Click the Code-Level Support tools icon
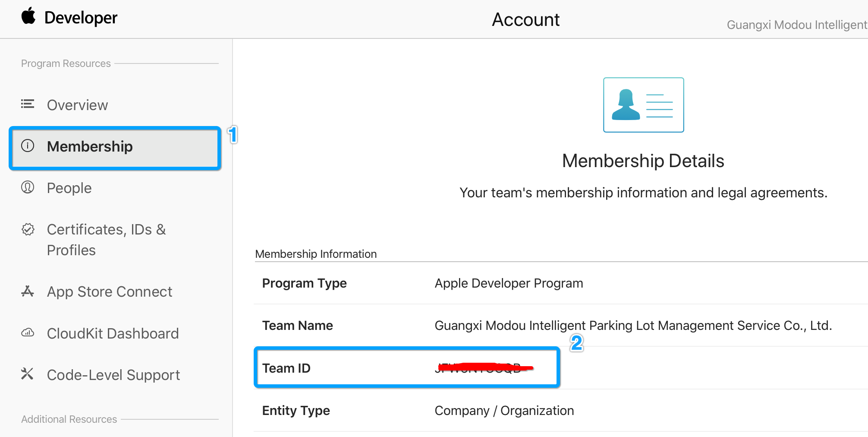Viewport: 868px width, 437px height. 27,374
